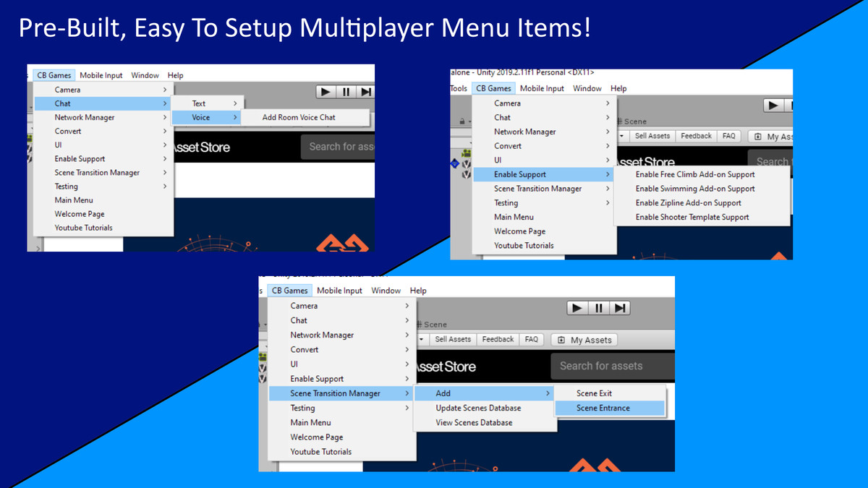The width and height of the screenshot is (868, 488).
Task: Expand the Camera submenu chevron
Action: 165,89
